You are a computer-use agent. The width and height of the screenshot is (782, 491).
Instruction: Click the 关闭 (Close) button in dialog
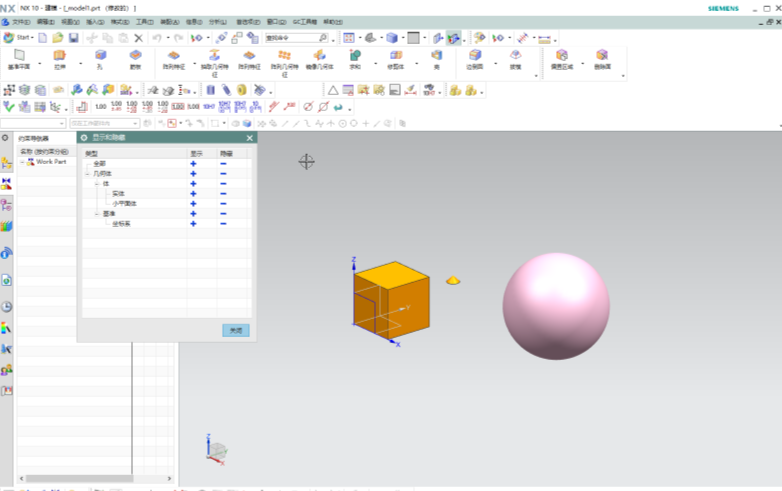point(236,330)
